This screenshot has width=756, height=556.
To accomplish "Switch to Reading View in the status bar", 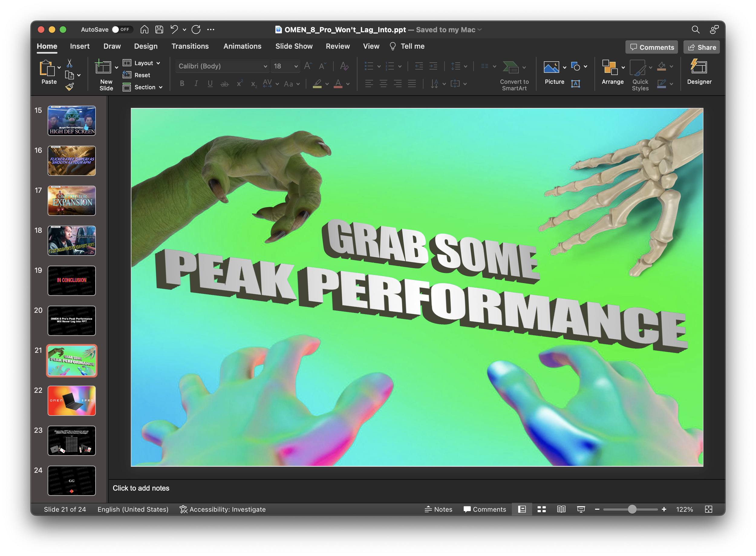I will 561,509.
